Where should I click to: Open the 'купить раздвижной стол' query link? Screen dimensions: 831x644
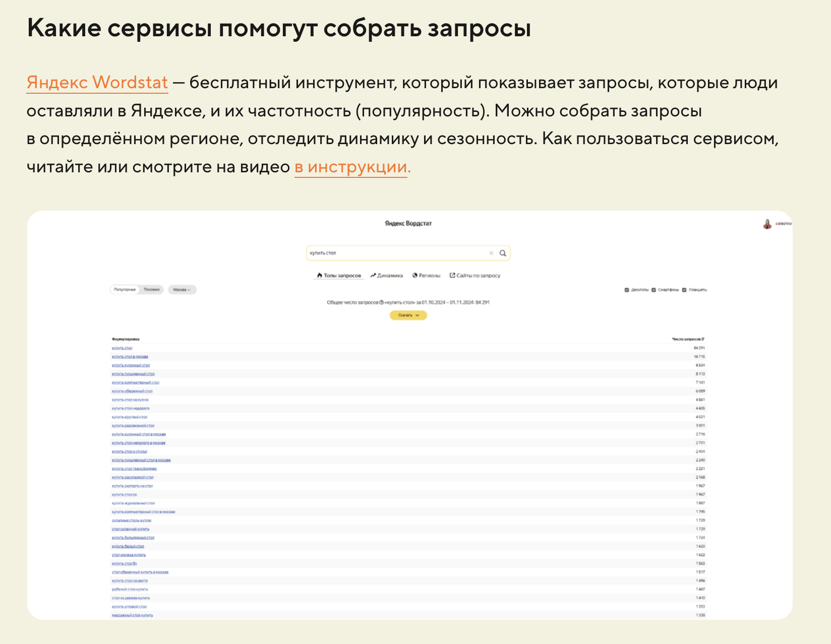133,426
